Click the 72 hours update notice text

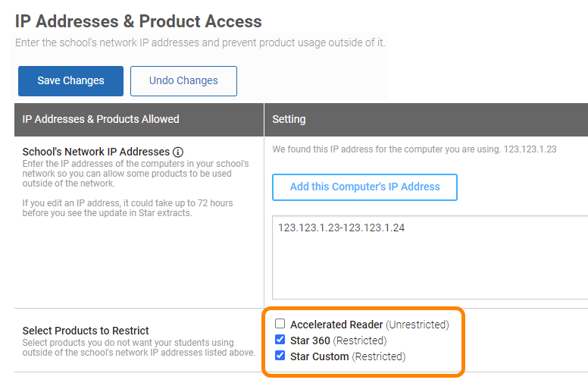point(127,208)
